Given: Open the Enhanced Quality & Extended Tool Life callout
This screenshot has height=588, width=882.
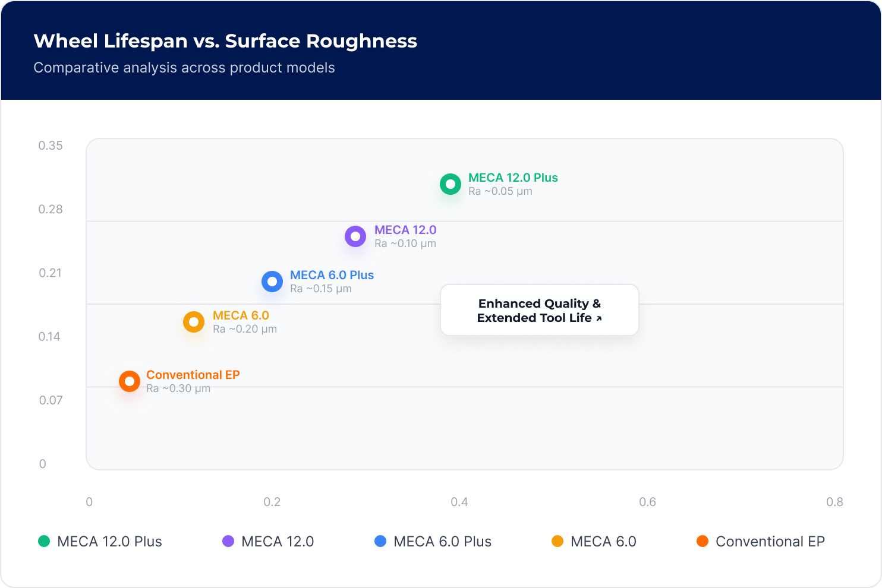Looking at the screenshot, I should tap(540, 310).
